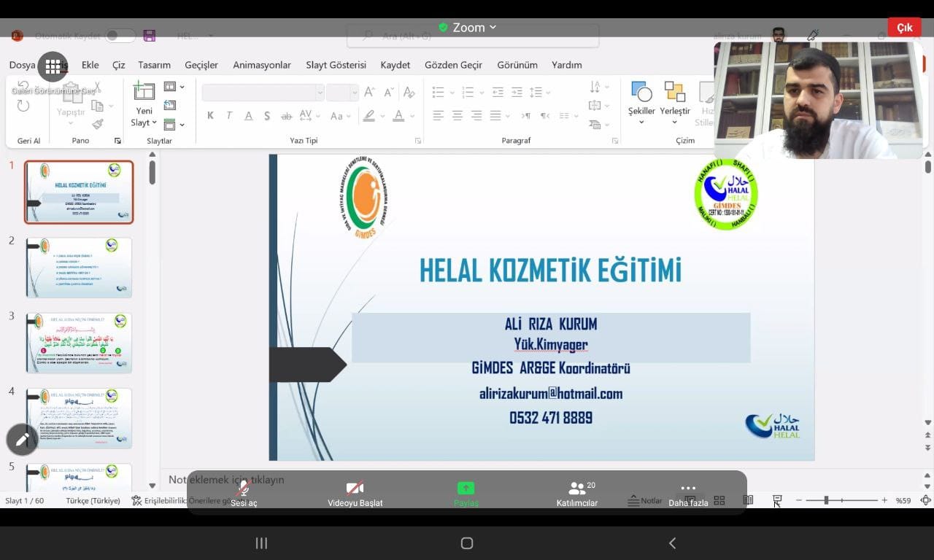
Task: Start video with Videoyu Başlat icon
Action: pos(355,488)
